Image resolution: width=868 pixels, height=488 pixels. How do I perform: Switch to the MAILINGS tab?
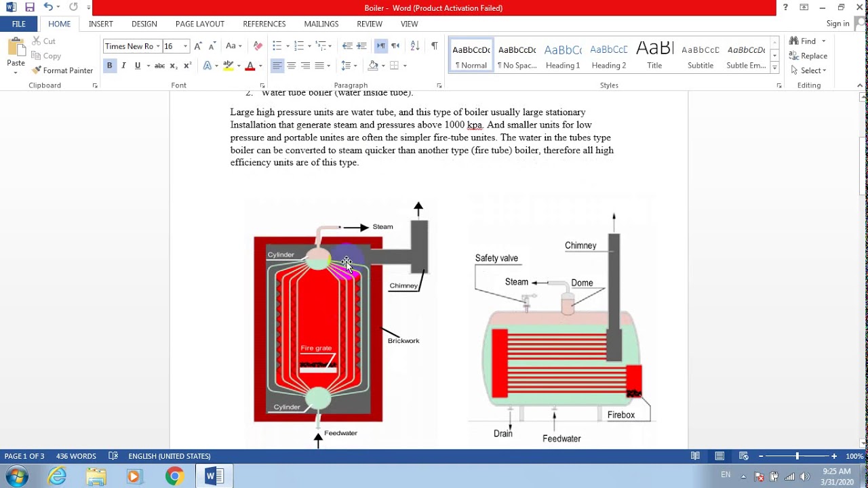321,24
